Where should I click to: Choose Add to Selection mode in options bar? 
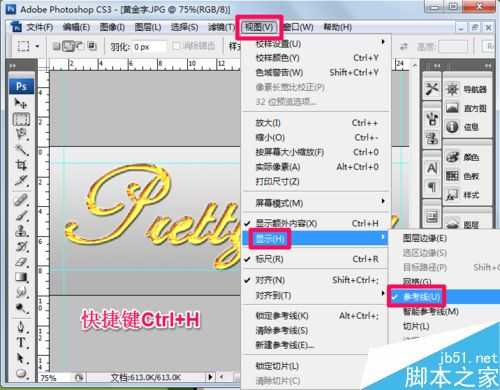click(68, 46)
